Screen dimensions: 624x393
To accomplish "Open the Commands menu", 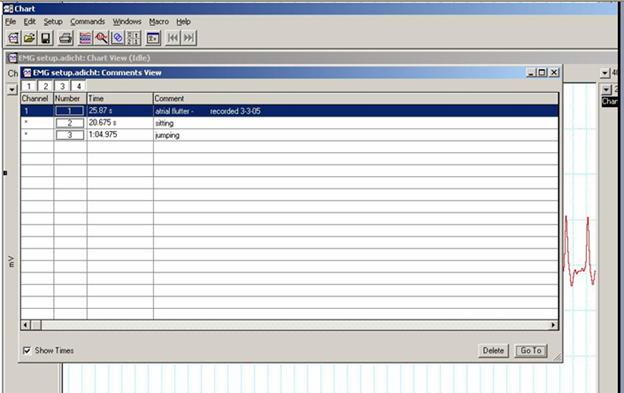I will click(88, 21).
